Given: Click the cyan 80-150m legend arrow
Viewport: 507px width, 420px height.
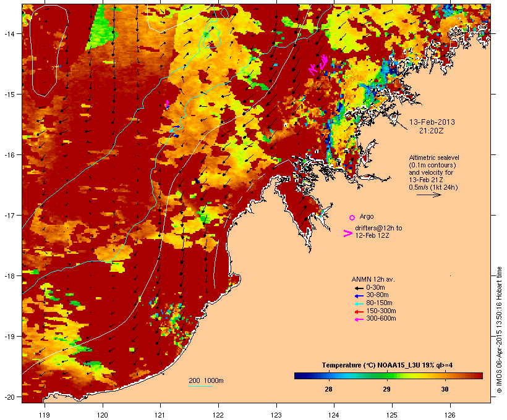Looking at the screenshot, I should coord(359,304).
